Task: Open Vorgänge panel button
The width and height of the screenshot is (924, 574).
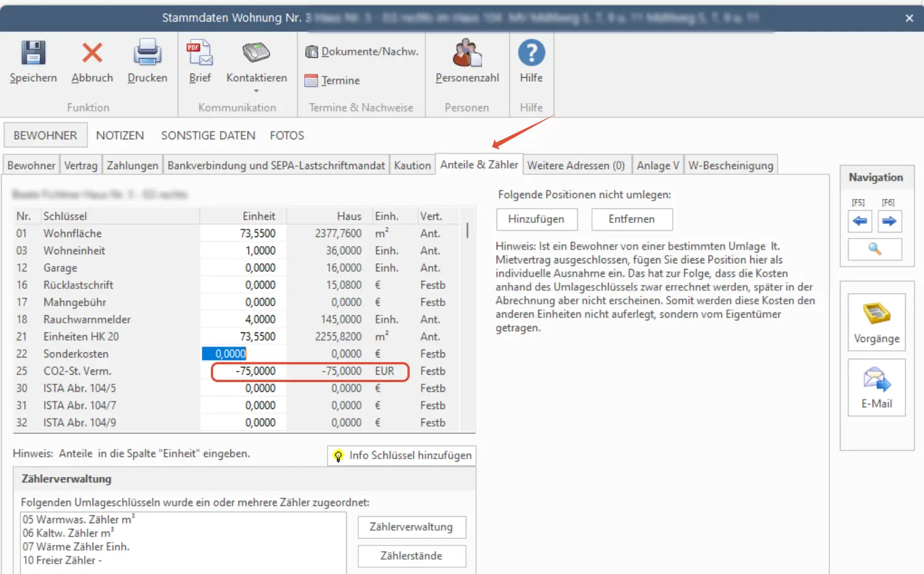Action: pyautogui.click(x=877, y=322)
